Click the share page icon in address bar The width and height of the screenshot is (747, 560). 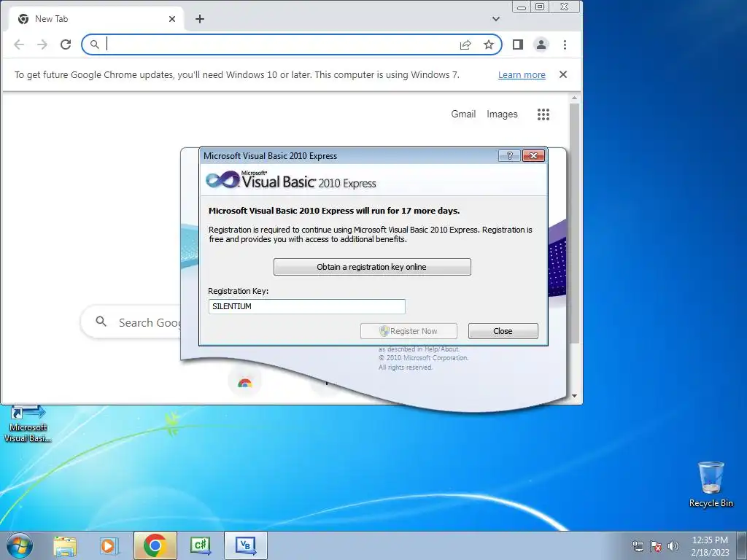(x=465, y=44)
